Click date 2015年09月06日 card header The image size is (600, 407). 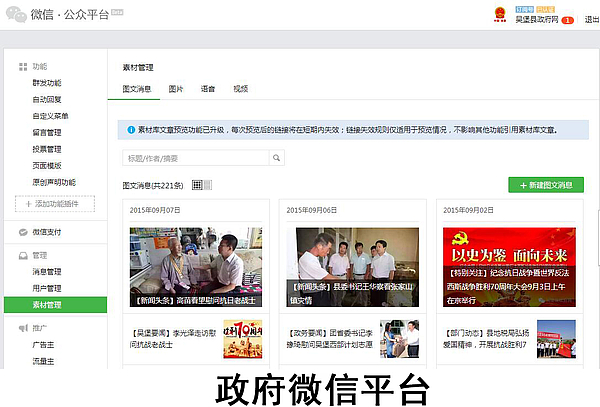pyautogui.click(x=312, y=210)
